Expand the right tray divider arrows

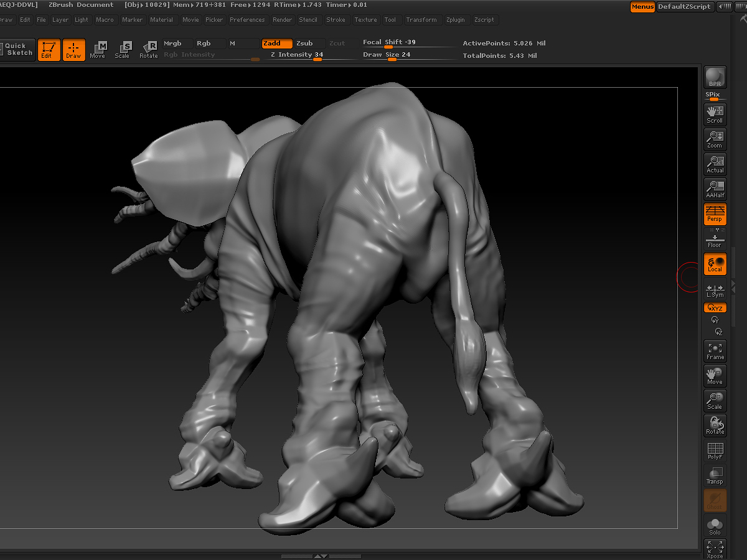[x=733, y=286]
